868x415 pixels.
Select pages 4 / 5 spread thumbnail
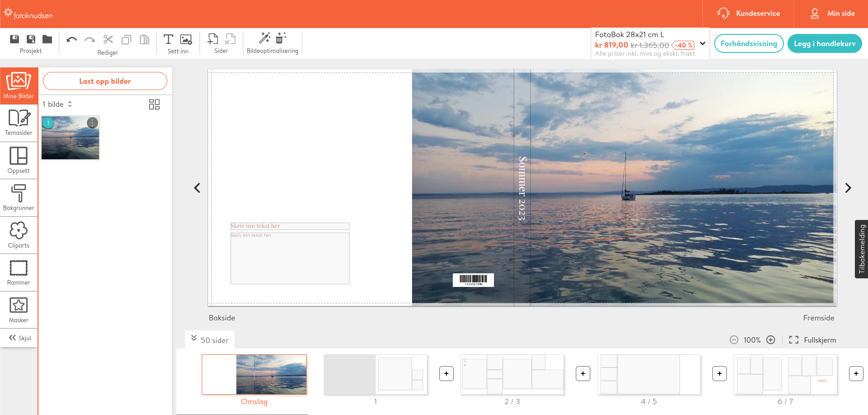tap(649, 374)
